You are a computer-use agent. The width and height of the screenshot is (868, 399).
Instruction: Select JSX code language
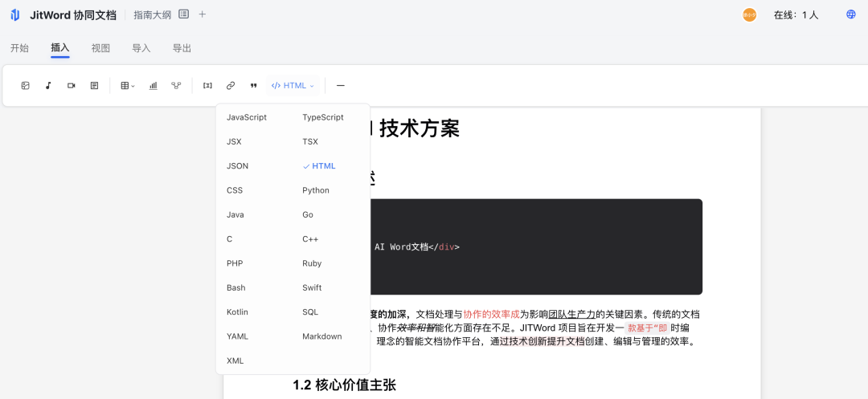click(x=234, y=141)
